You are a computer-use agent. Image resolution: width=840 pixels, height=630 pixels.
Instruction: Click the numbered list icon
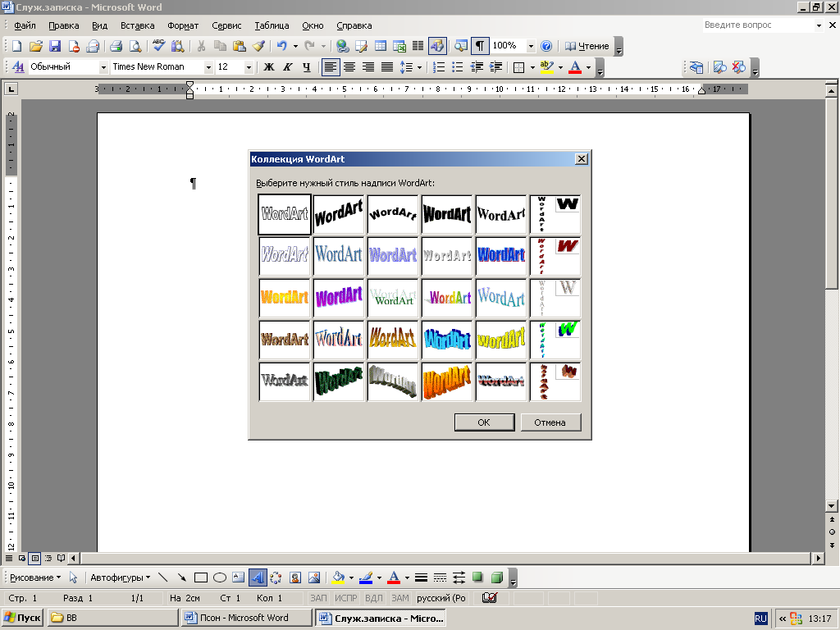(438, 67)
